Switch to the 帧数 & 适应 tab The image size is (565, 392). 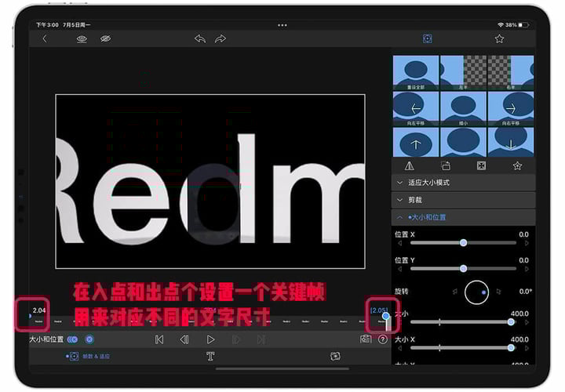click(88, 357)
